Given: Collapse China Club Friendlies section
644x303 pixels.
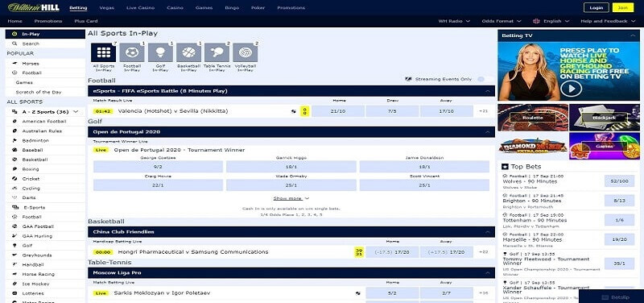Looking at the screenshot, I should pyautogui.click(x=488, y=232).
